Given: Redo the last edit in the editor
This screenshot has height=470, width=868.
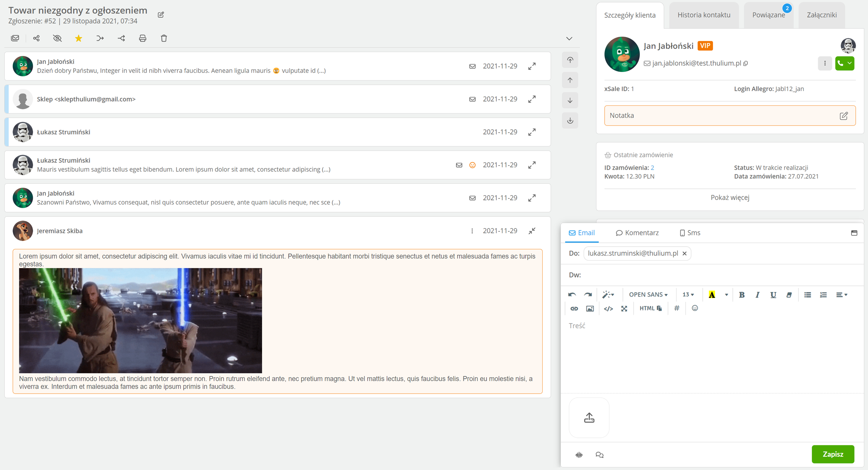Looking at the screenshot, I should tap(588, 294).
